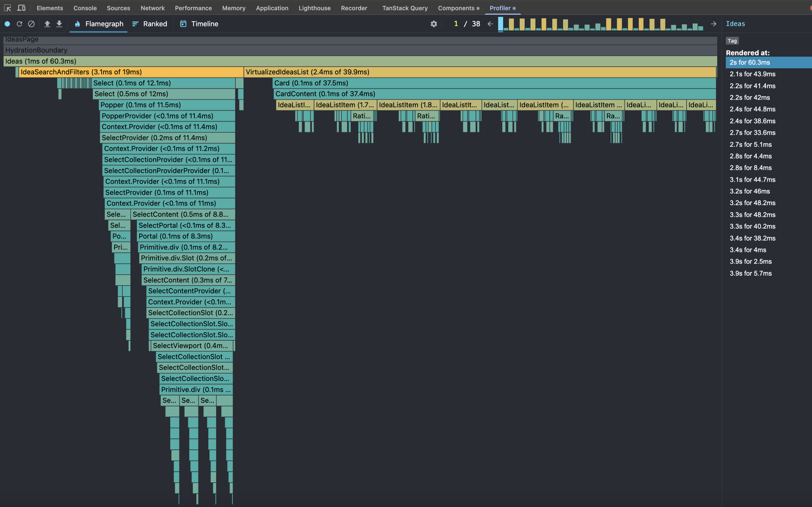The image size is (812, 507).
Task: Go to previous commit arrow
Action: pyautogui.click(x=490, y=24)
